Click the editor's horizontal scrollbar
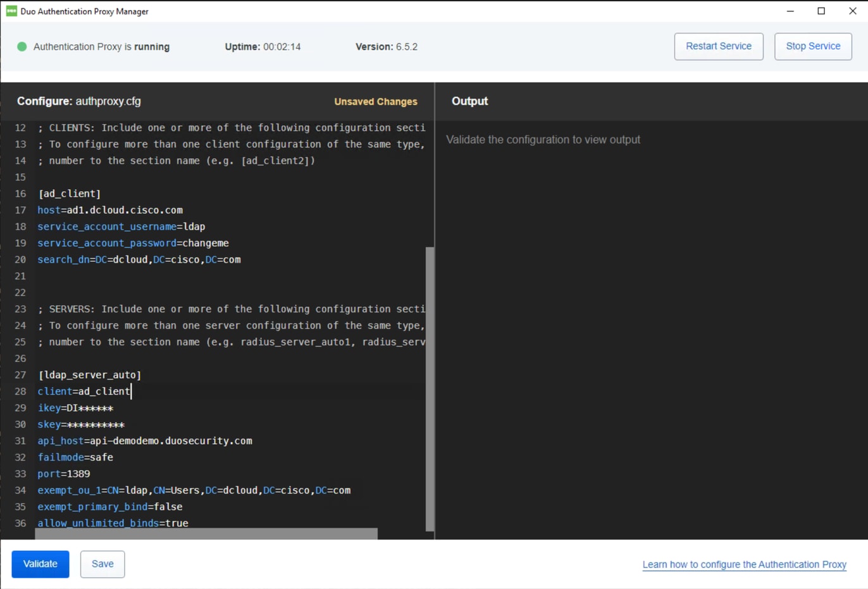Viewport: 868px width, 589px height. coord(206,535)
